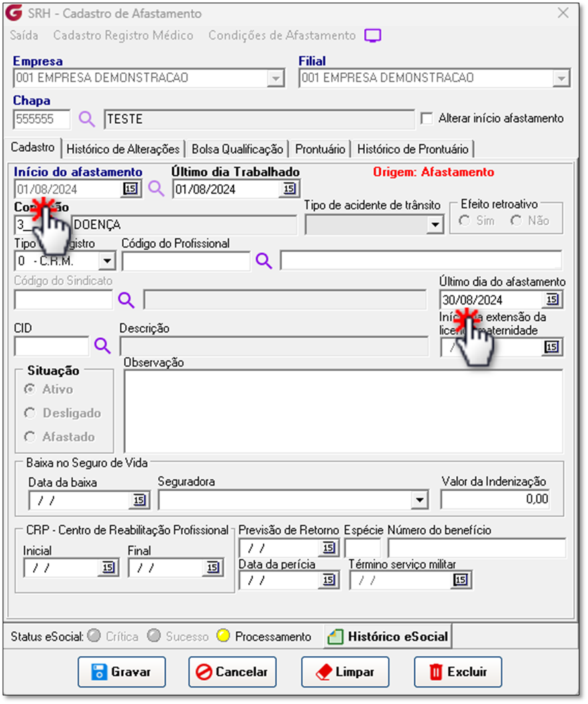This screenshot has height=704, width=588.
Task: Open the Saída menu
Action: pyautogui.click(x=24, y=36)
